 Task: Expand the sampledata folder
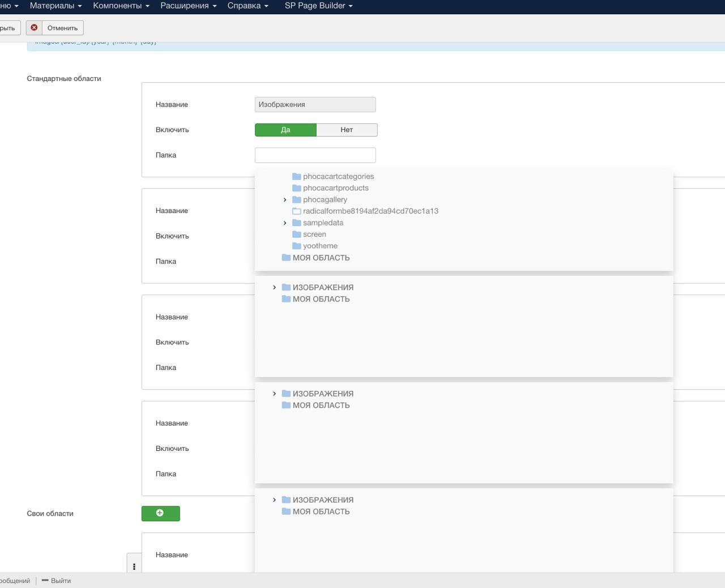point(285,223)
